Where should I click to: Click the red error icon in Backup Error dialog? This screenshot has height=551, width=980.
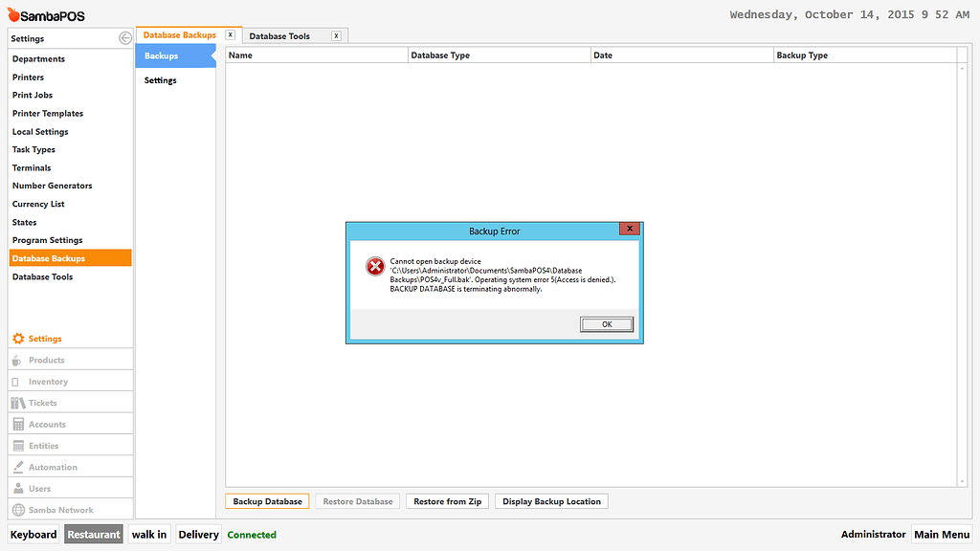[x=375, y=267]
